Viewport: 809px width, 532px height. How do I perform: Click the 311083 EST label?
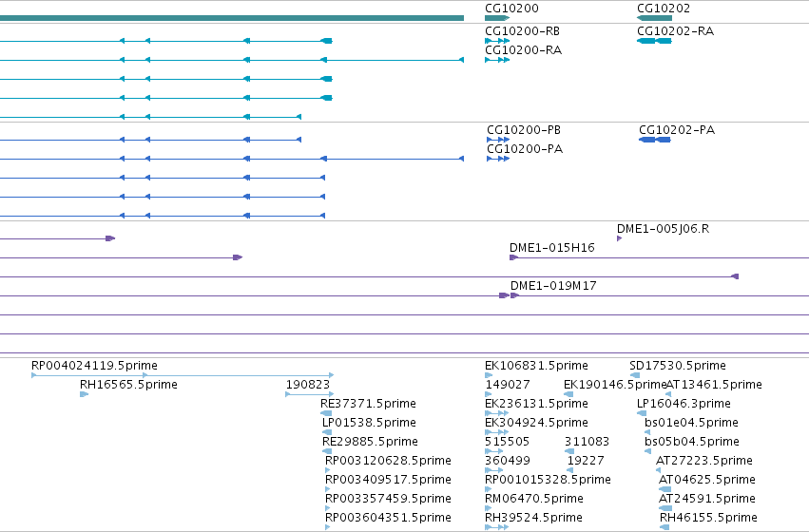[587, 442]
